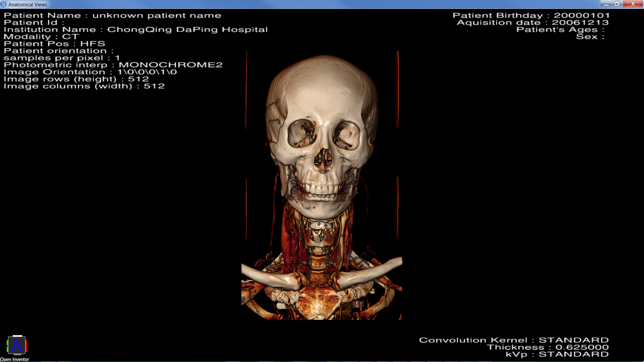Click the Anatomical Views app icon in title bar
Screen dimensions: 644x362
pos(3,4)
